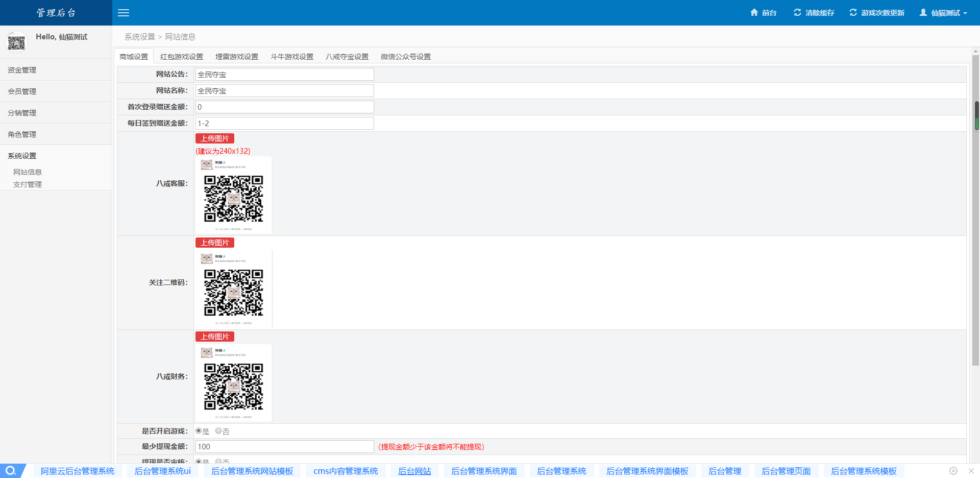Click the 网站公告 input field
The height and width of the screenshot is (478, 980).
[285, 75]
